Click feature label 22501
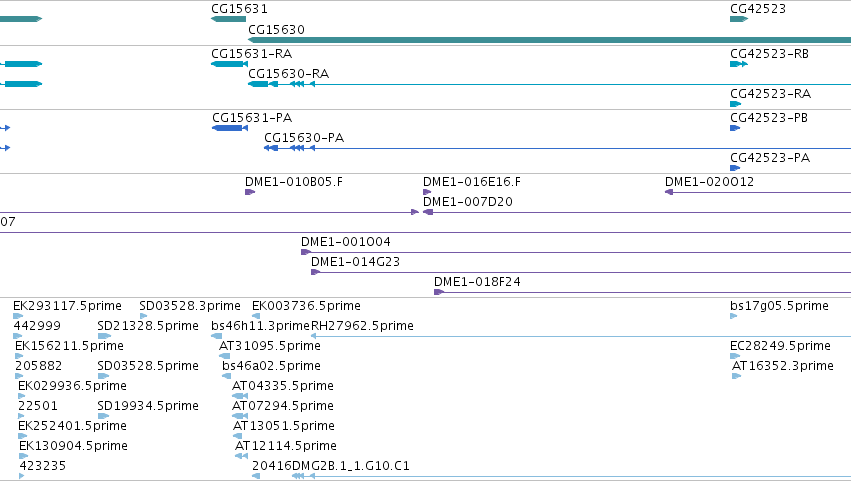Image resolution: width=851 pixels, height=481 pixels. click(x=37, y=406)
